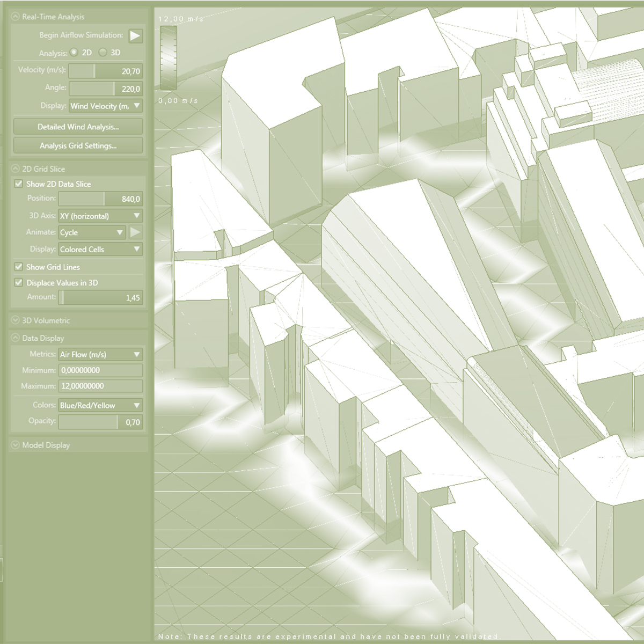
Task: Open the Air Flow metrics dropdown
Action: click(x=100, y=355)
